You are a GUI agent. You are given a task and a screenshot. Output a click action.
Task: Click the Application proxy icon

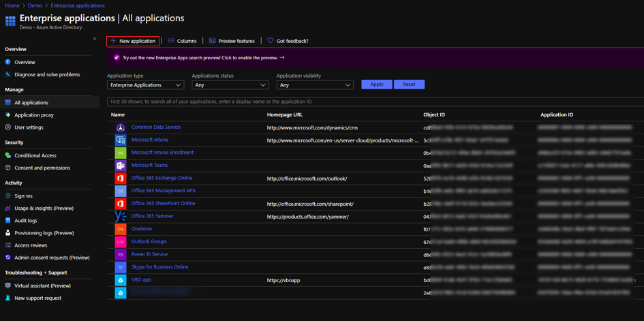click(7, 115)
